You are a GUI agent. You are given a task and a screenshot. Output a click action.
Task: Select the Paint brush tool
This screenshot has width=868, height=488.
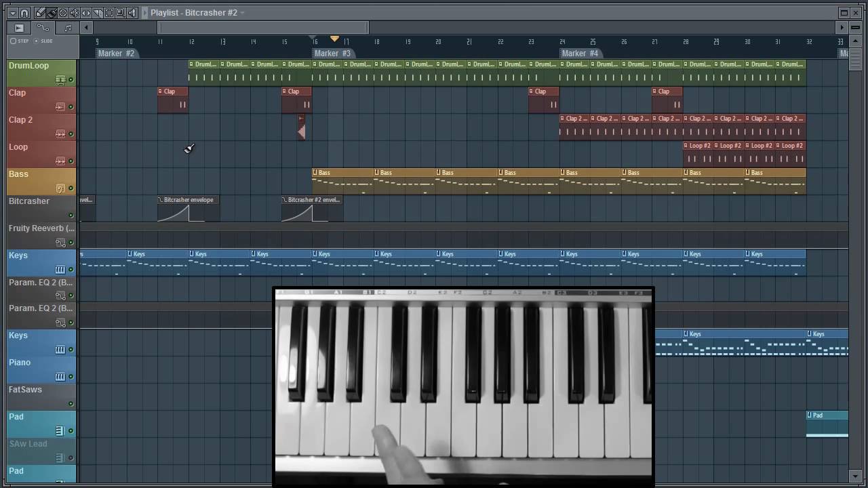(x=52, y=13)
